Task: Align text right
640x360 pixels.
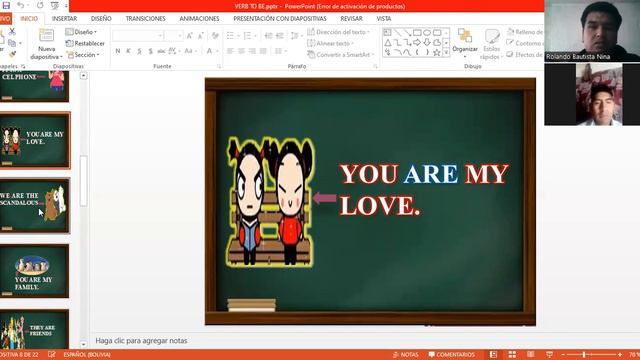Action: [252, 51]
